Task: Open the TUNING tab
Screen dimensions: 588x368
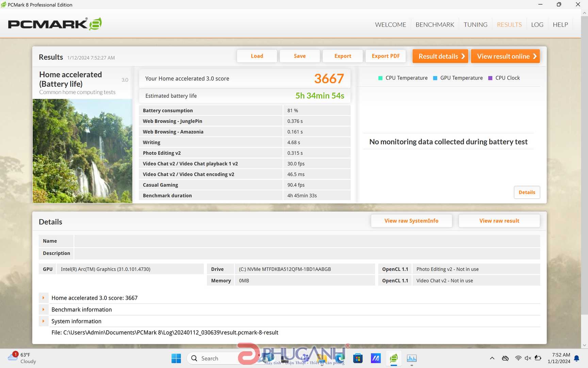Action: (475, 25)
